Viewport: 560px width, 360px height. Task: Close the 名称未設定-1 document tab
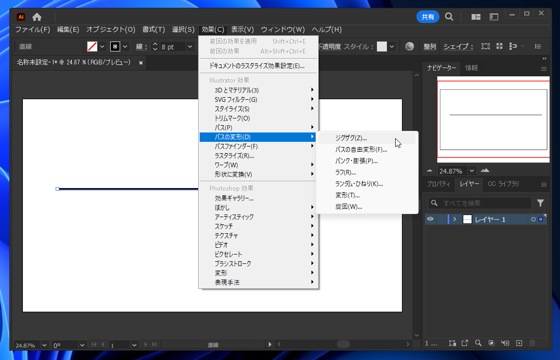pyautogui.click(x=141, y=62)
